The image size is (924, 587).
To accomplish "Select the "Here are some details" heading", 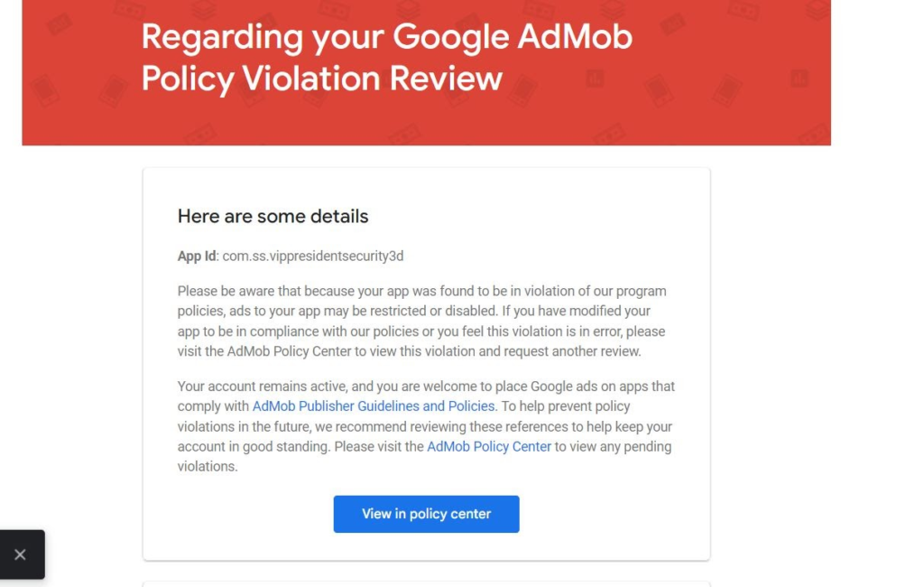I will (273, 217).
